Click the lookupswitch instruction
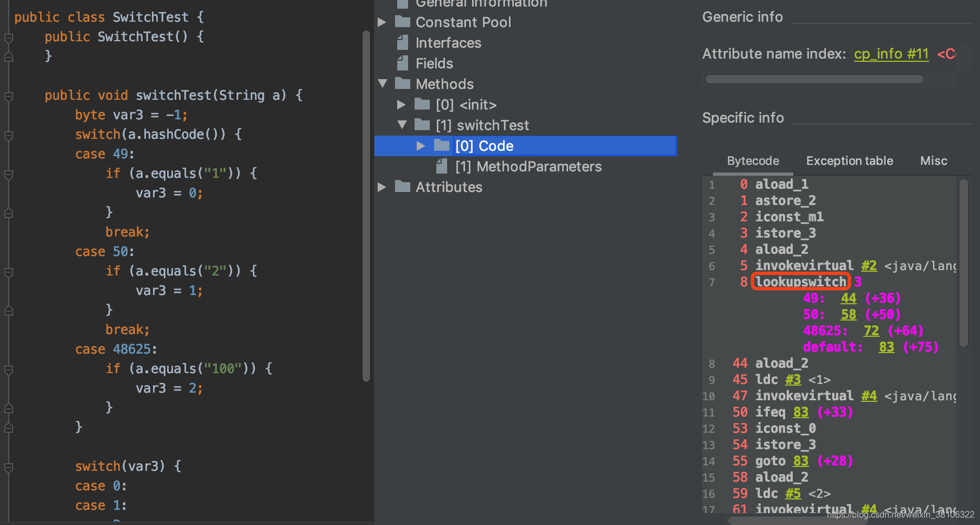The width and height of the screenshot is (980, 525). click(x=801, y=282)
